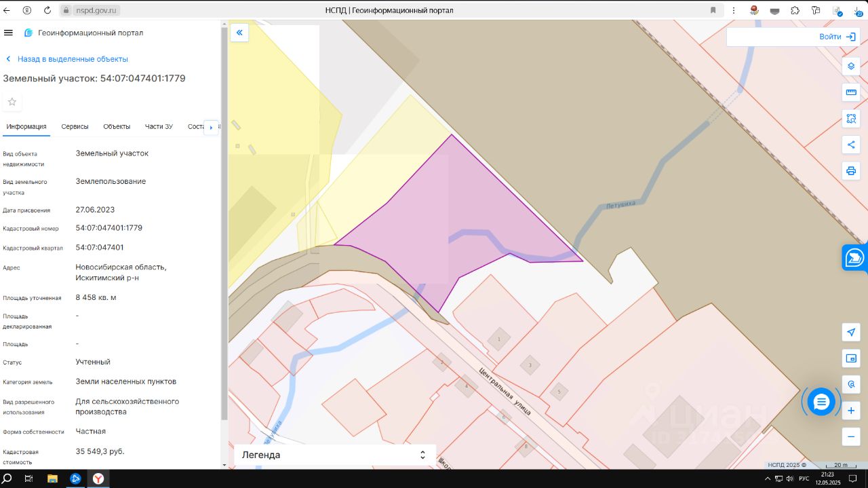The width and height of the screenshot is (868, 488).
Task: Zoom in the map with plus button
Action: coord(851,411)
